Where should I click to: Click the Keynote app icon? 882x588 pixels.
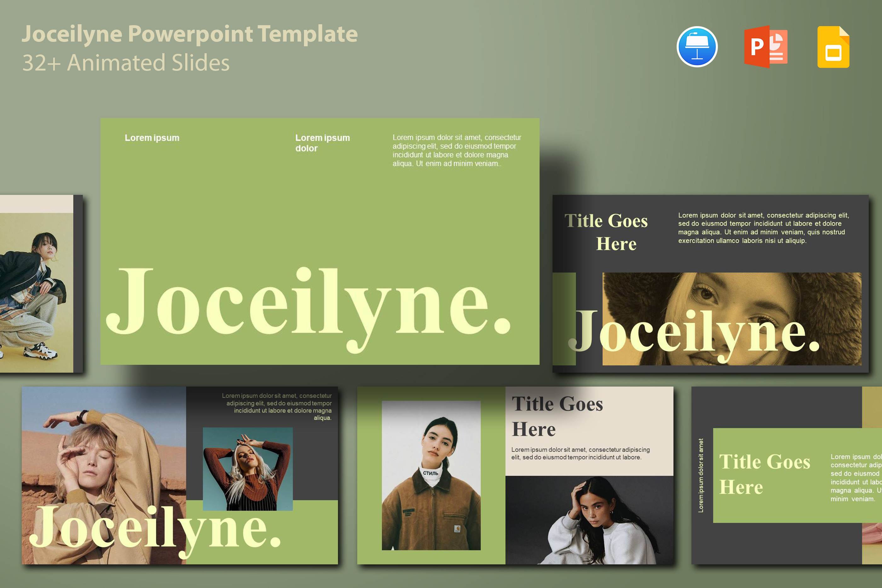(697, 47)
